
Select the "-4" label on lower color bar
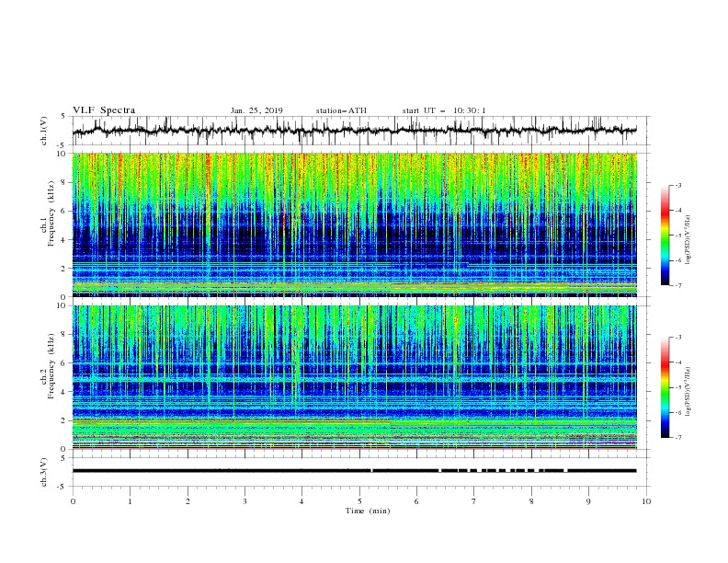(677, 362)
